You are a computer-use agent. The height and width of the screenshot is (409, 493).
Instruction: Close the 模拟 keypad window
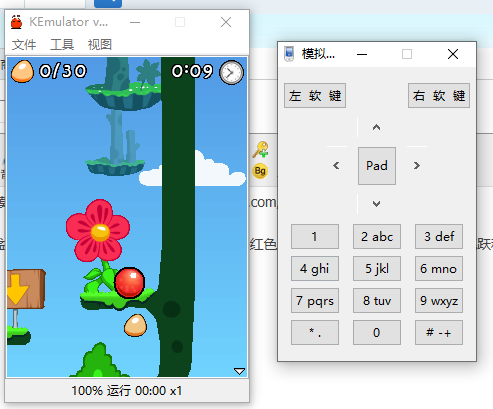pos(453,54)
